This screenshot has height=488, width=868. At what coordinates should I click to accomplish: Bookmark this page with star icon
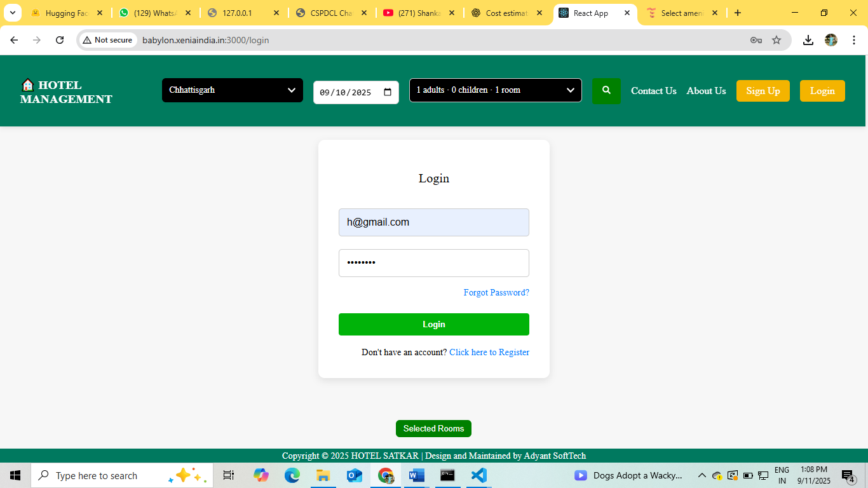[x=776, y=40]
